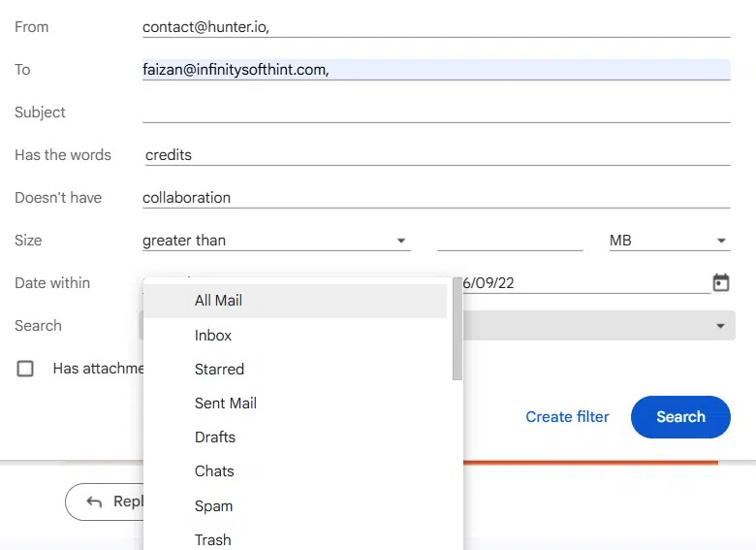756x550 pixels.
Task: Tick the Has attachment checkbox
Action: (x=25, y=369)
